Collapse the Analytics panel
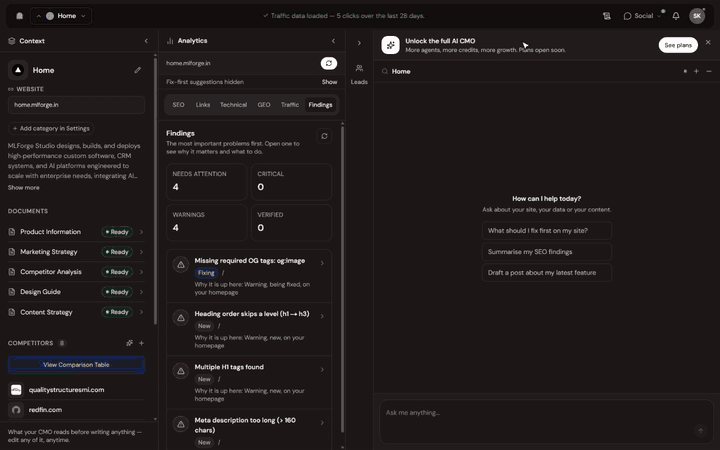The height and width of the screenshot is (450, 720). click(333, 41)
